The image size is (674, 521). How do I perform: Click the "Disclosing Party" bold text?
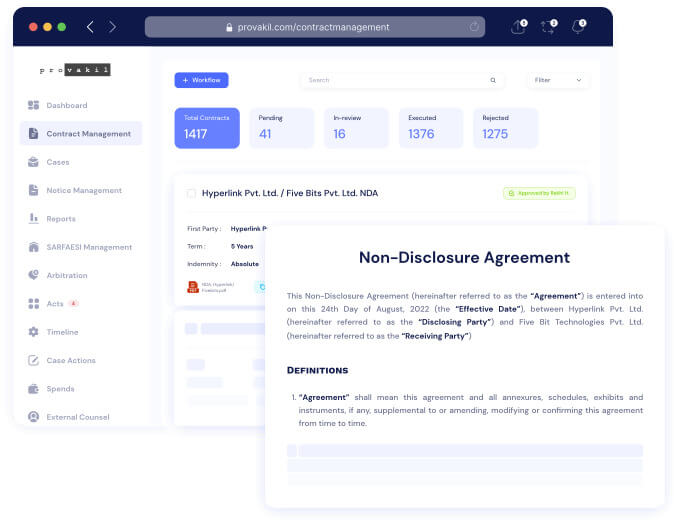[456, 322]
